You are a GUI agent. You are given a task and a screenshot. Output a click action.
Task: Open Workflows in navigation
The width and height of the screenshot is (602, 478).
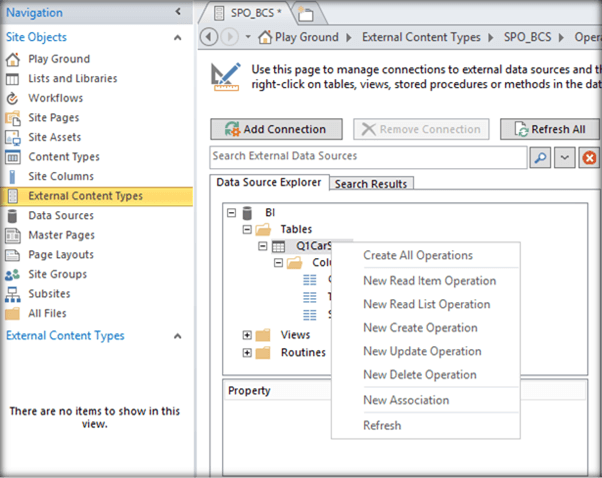click(56, 98)
